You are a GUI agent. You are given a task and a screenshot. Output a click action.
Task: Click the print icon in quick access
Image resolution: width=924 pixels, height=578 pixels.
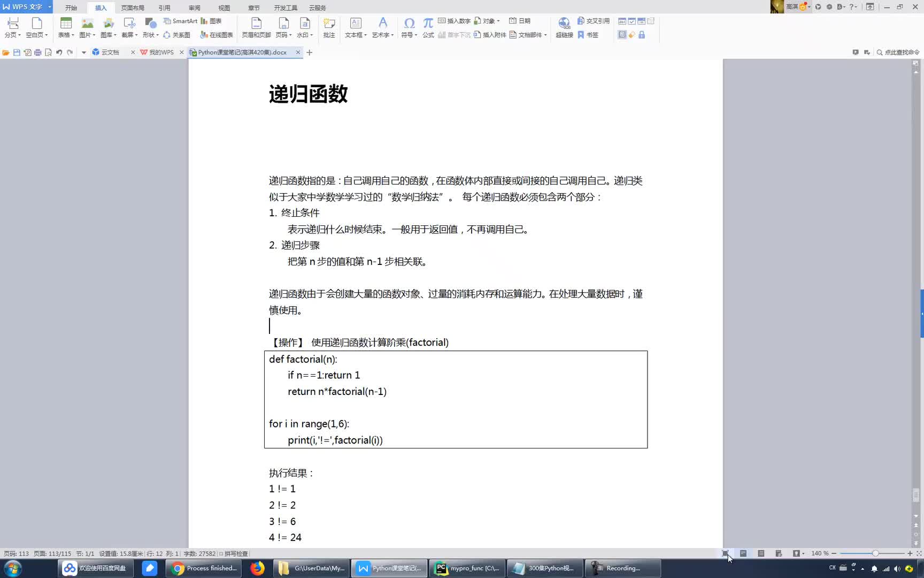37,52
